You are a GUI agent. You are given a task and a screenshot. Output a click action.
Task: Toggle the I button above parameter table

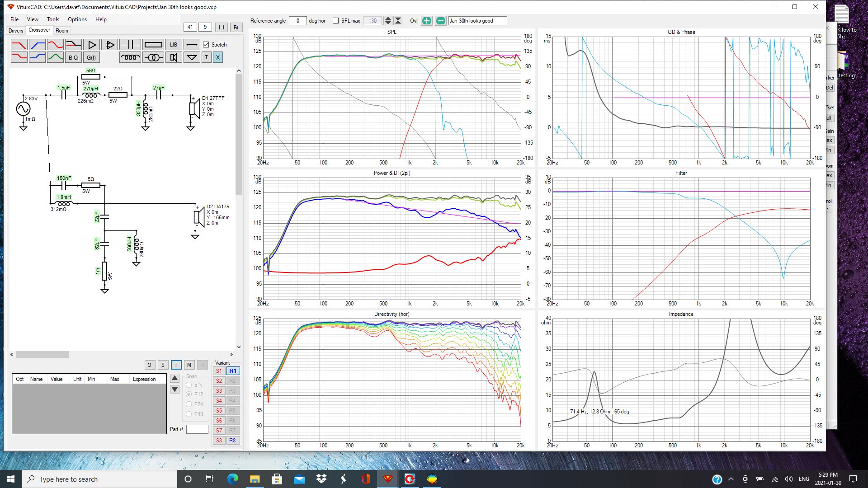pos(176,365)
